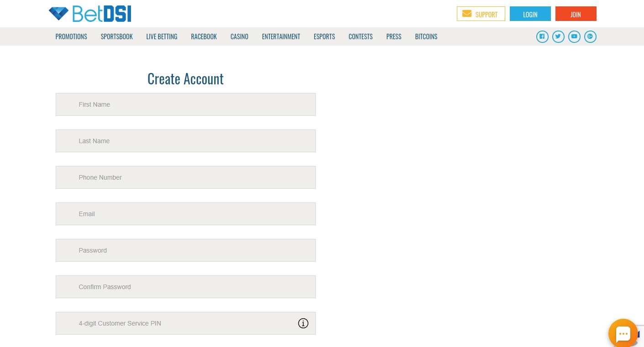The width and height of the screenshot is (644, 347).
Task: Open the Facebook social icon
Action: (x=542, y=36)
